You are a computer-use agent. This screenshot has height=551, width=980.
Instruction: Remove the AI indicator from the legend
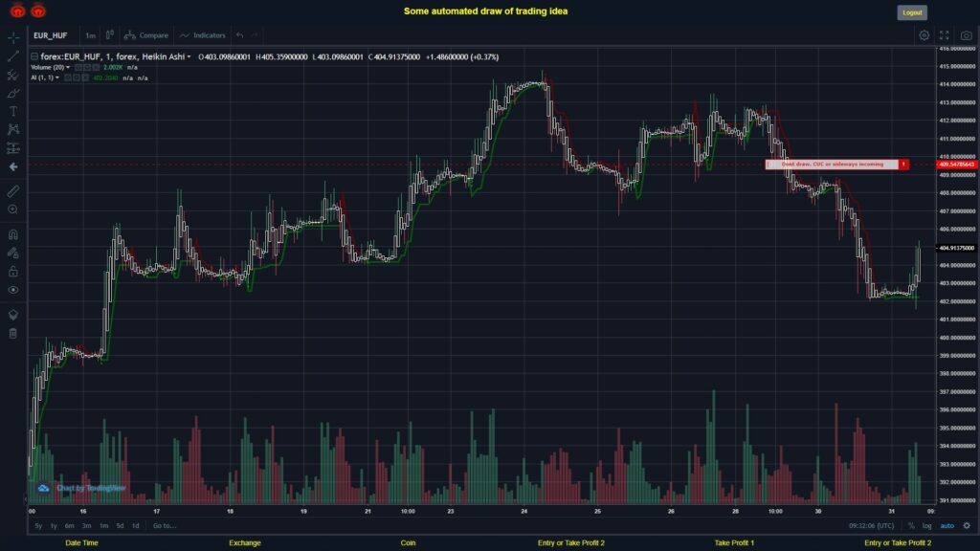click(x=85, y=78)
